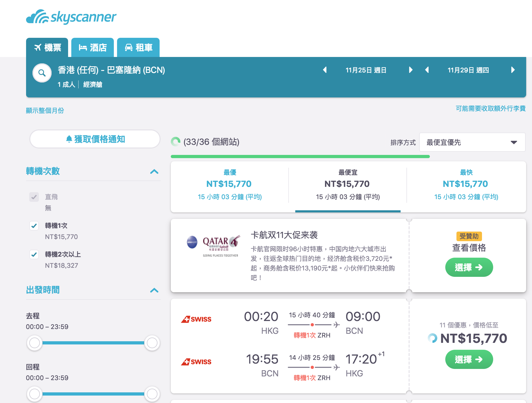Open 顯示整個月份 link
This screenshot has height=403, width=532.
[45, 110]
